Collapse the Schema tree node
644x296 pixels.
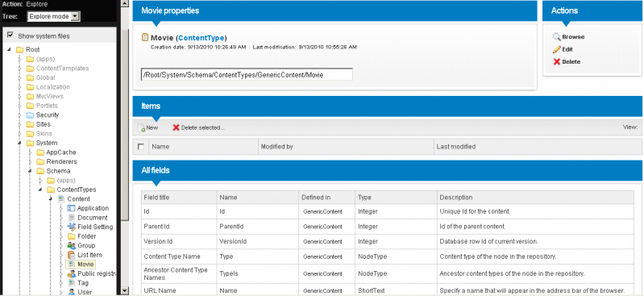pos(30,172)
